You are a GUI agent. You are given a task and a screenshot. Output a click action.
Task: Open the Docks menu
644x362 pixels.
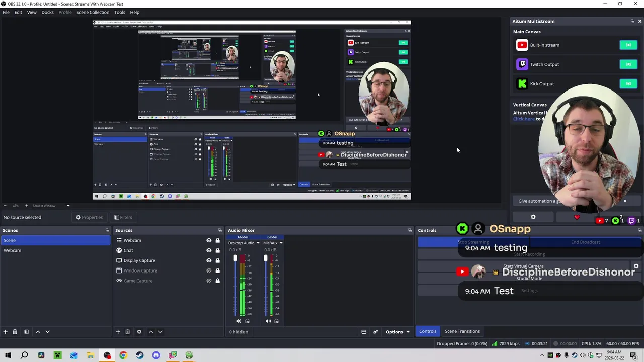coord(47,12)
